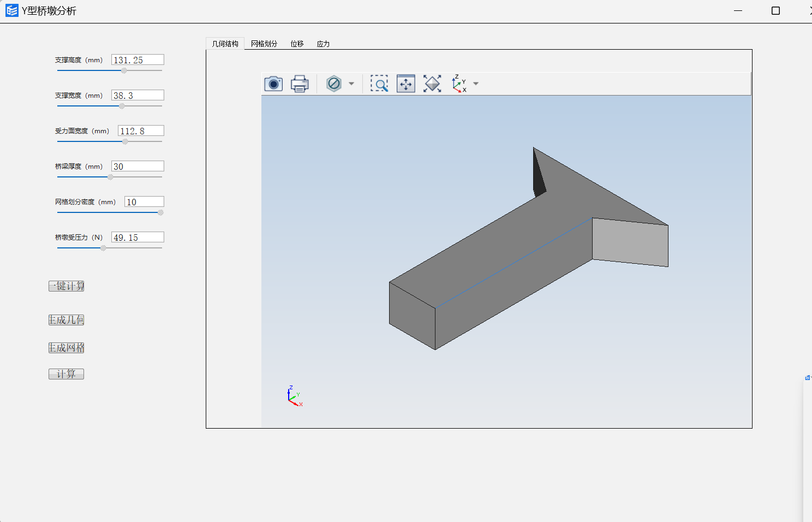Maximize the Y型桥墩分析 window

[x=775, y=10]
